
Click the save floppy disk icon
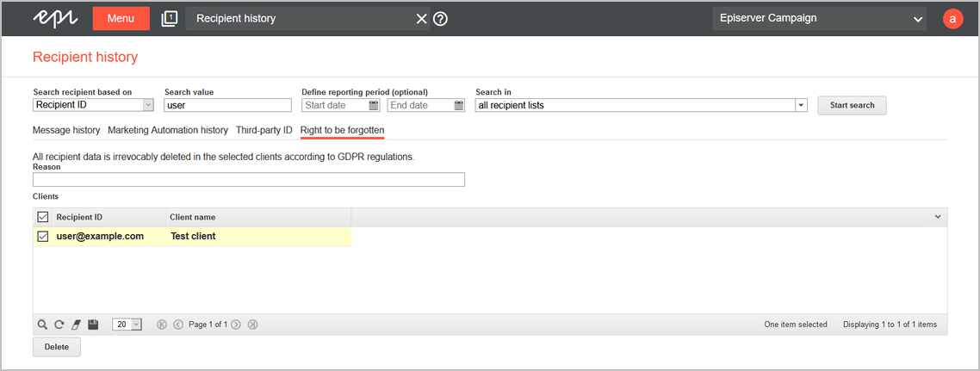tap(93, 325)
